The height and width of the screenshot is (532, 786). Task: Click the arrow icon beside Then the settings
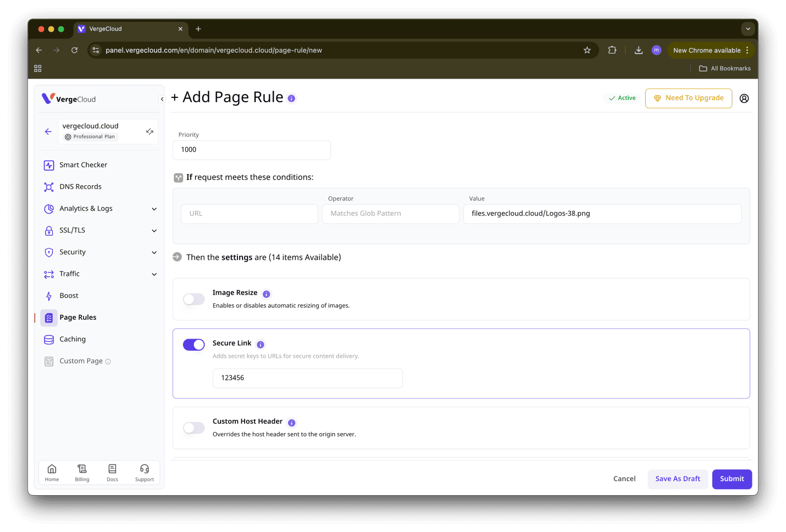coord(177,257)
